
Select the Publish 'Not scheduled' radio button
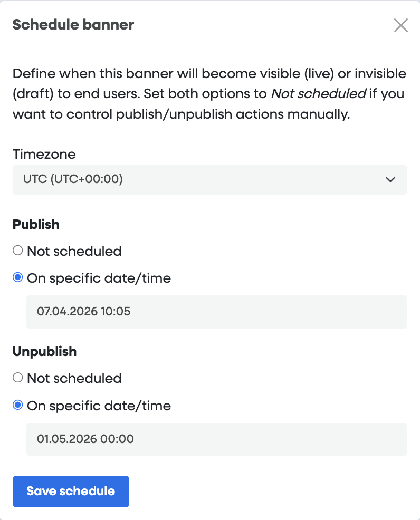[x=18, y=251]
